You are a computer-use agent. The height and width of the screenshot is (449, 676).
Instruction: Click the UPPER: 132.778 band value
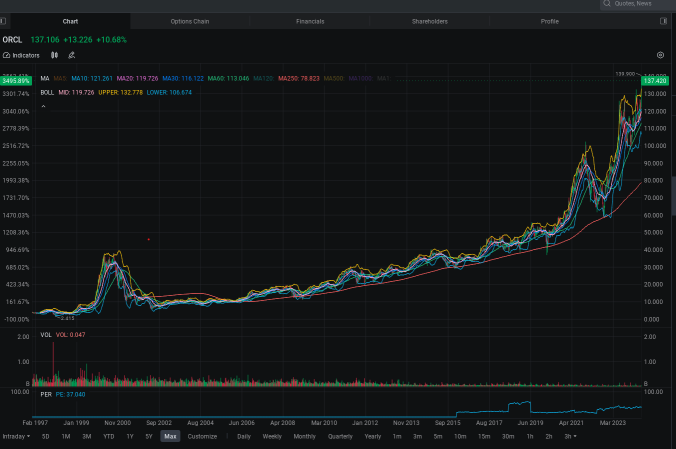(120, 92)
